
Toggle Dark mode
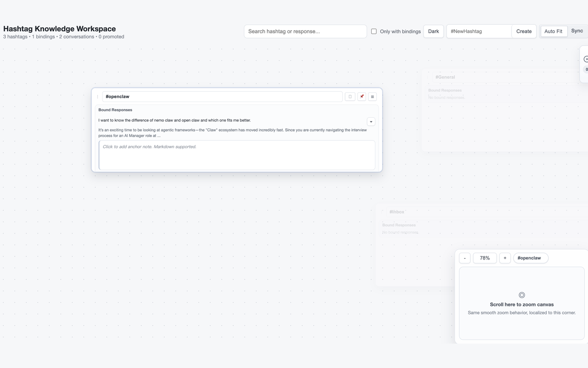pyautogui.click(x=433, y=31)
